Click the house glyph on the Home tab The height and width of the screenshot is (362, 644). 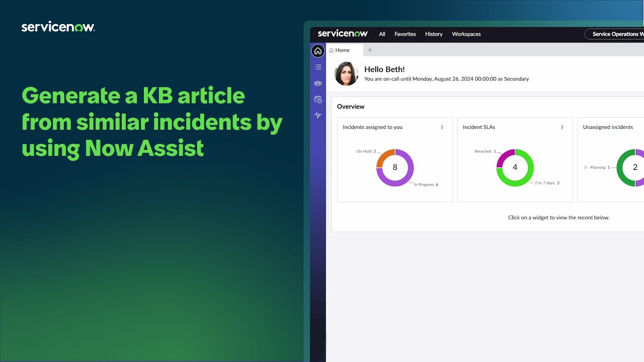click(333, 50)
